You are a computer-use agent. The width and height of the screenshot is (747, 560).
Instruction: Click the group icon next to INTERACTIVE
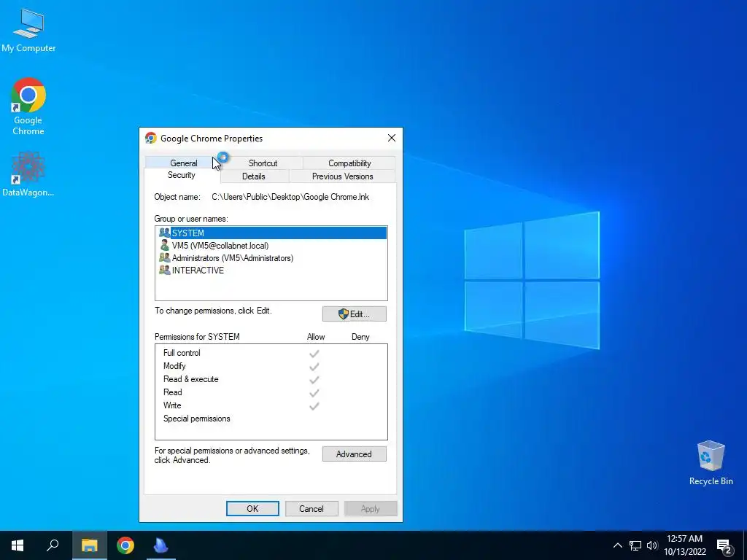point(164,270)
